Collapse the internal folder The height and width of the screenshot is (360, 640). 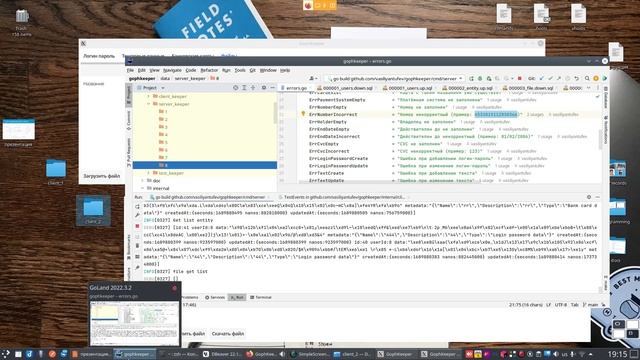(142, 188)
